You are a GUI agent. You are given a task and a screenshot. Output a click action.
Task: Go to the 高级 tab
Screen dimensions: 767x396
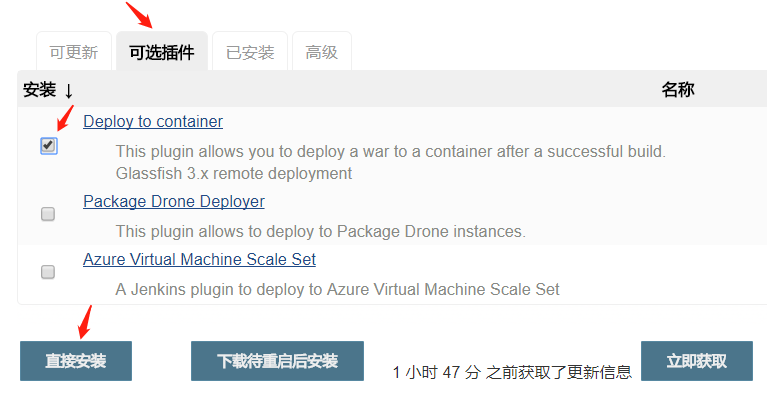(x=322, y=52)
